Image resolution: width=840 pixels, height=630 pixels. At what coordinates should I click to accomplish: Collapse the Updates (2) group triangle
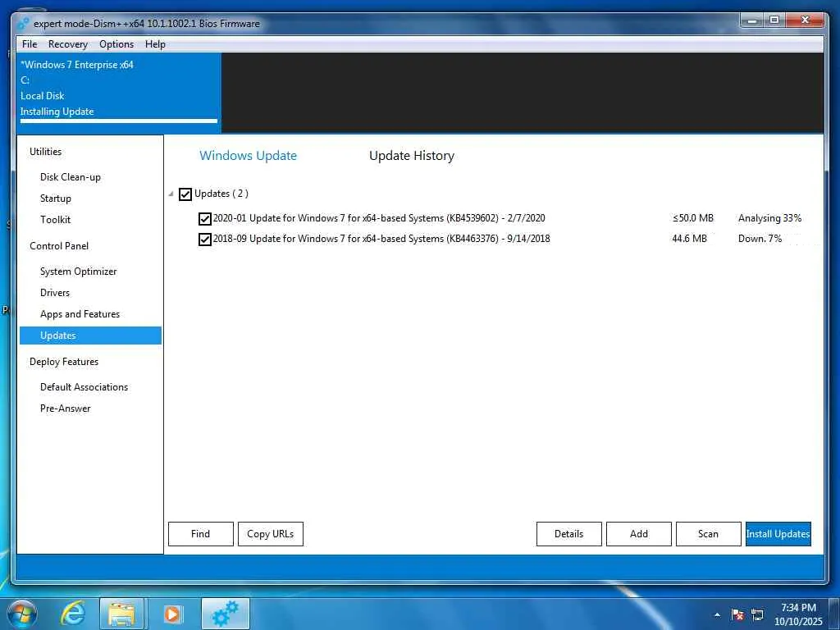pos(171,194)
